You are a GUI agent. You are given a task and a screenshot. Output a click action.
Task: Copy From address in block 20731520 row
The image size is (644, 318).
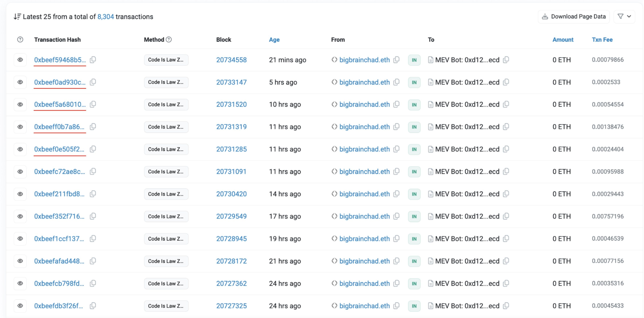[396, 104]
